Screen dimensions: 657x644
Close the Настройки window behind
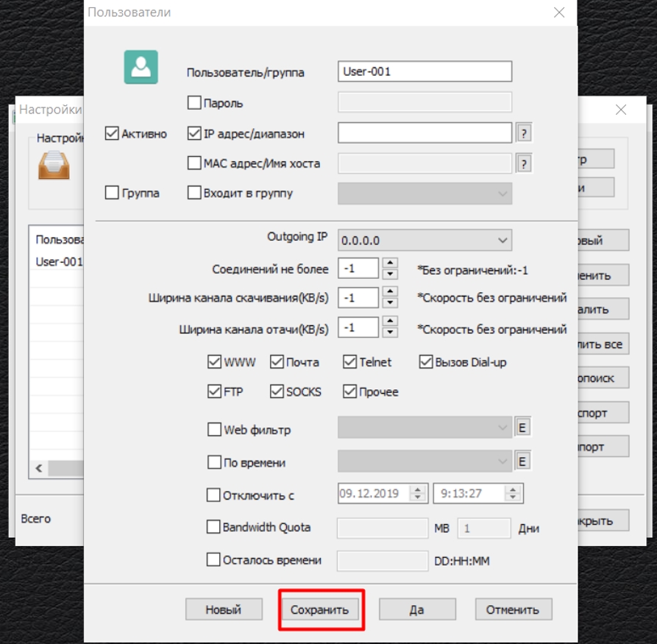click(x=620, y=110)
